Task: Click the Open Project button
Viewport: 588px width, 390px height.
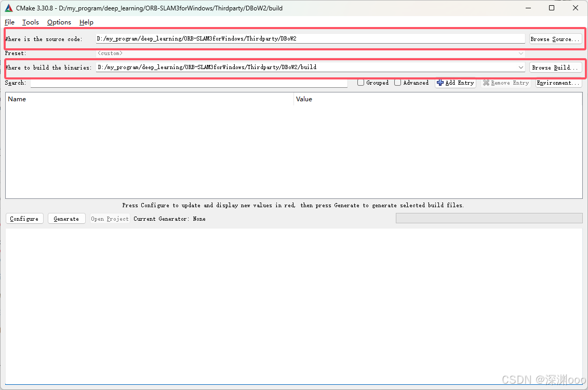Action: (110, 219)
